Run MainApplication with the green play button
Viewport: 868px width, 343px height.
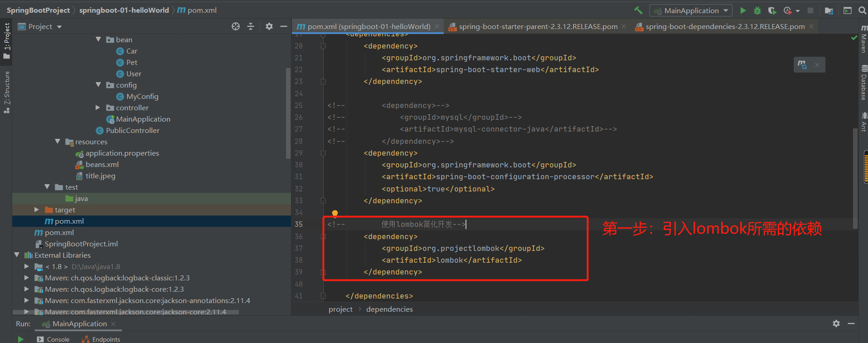[743, 10]
